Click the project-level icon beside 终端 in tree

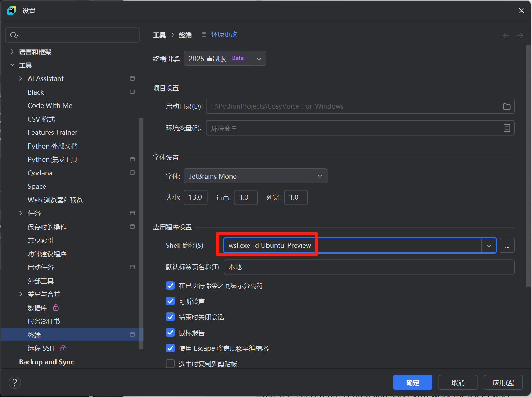click(x=132, y=335)
